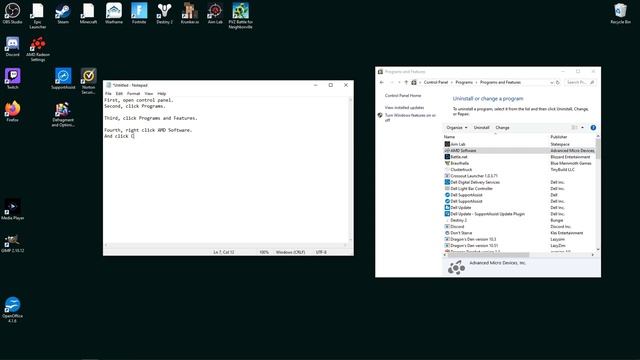Change the list view with the view icon
Image resolution: width=640 pixels, height=360 pixels.
pyautogui.click(x=574, y=128)
